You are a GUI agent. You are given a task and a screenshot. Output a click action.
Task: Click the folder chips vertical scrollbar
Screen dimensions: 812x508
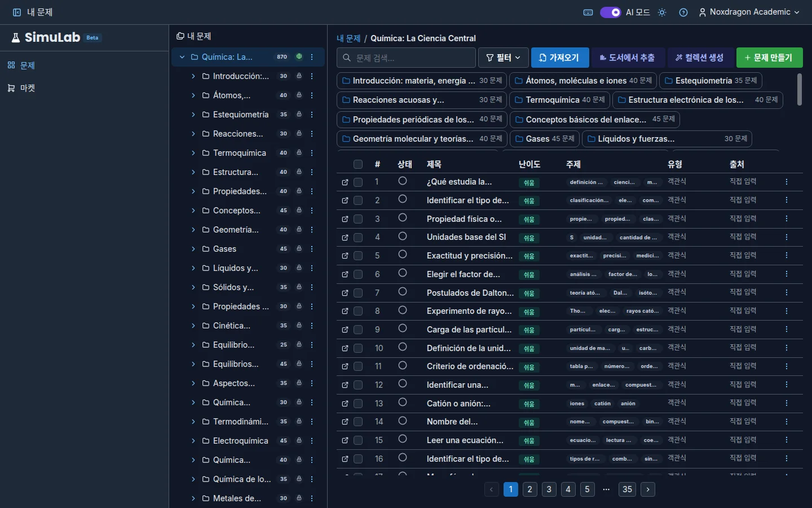click(x=800, y=89)
